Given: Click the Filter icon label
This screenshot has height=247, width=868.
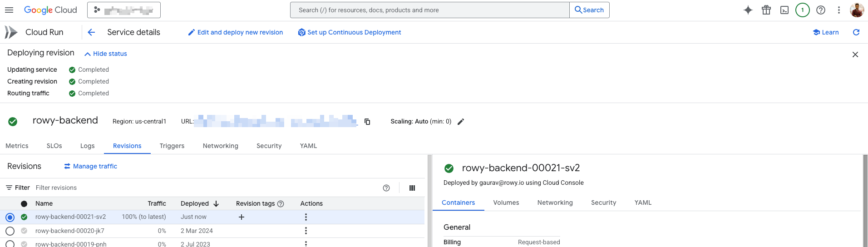Looking at the screenshot, I should 18,188.
